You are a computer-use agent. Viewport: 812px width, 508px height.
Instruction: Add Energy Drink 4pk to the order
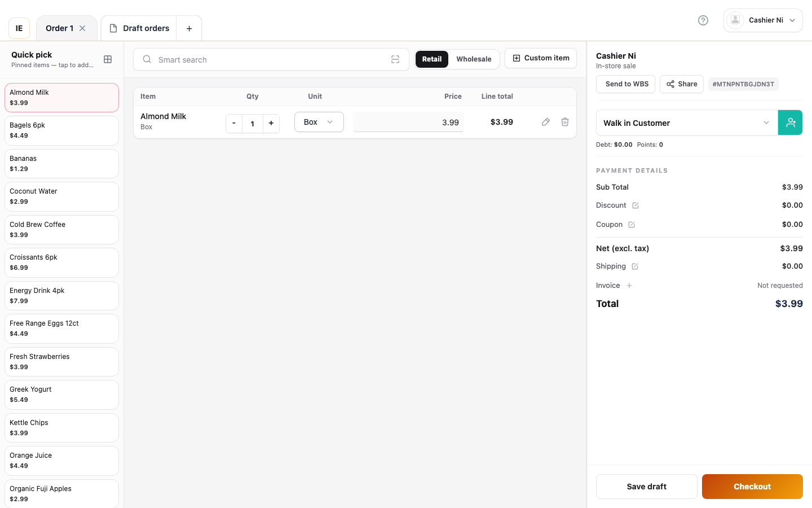click(61, 296)
